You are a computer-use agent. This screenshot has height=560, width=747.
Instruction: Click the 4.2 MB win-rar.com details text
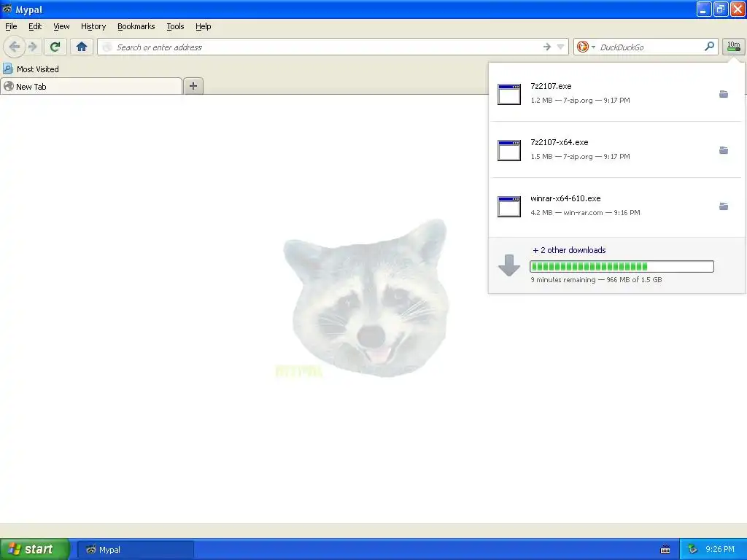tap(585, 213)
